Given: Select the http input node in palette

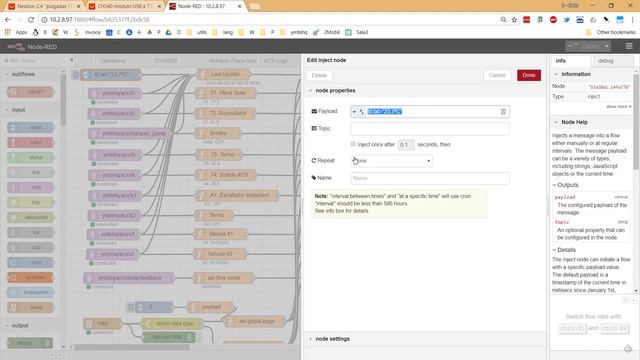Looking at the screenshot, I should pos(31,202).
